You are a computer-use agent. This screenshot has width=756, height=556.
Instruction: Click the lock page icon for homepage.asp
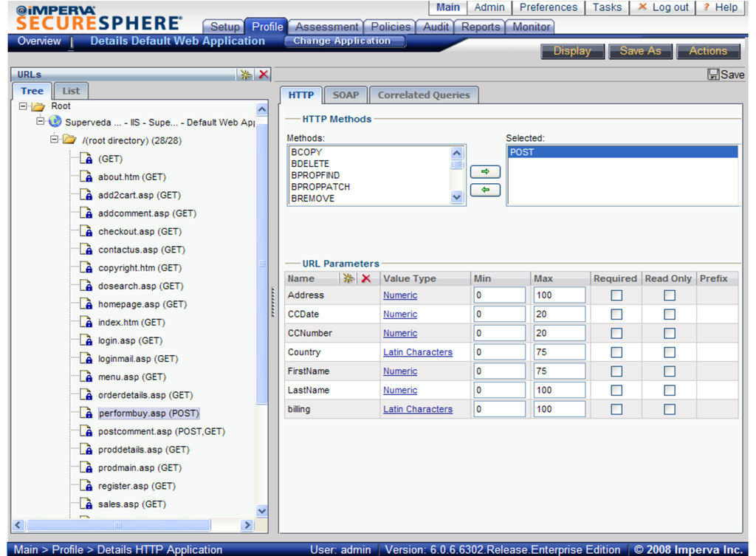coord(86,303)
